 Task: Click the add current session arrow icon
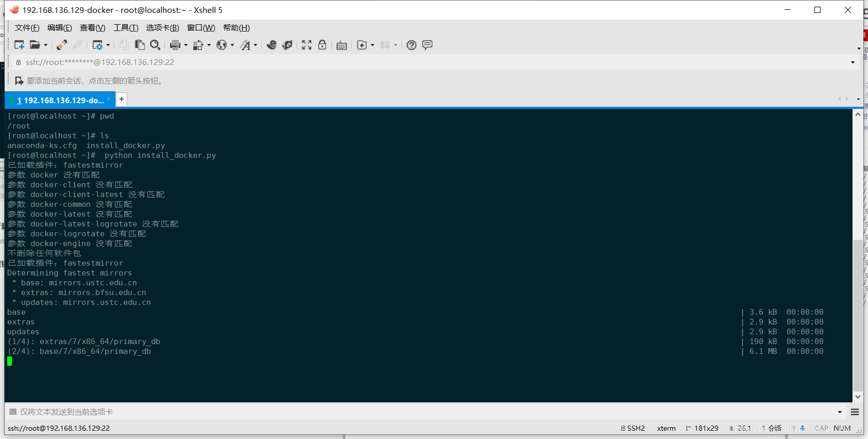pos(19,81)
